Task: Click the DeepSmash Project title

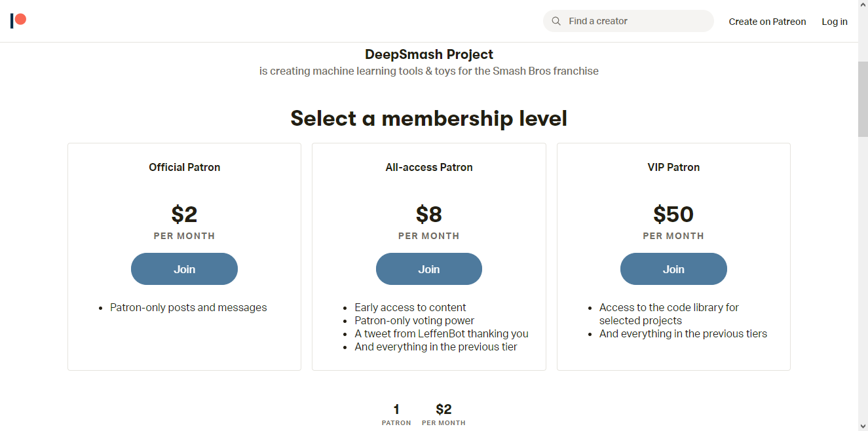Action: [x=429, y=54]
